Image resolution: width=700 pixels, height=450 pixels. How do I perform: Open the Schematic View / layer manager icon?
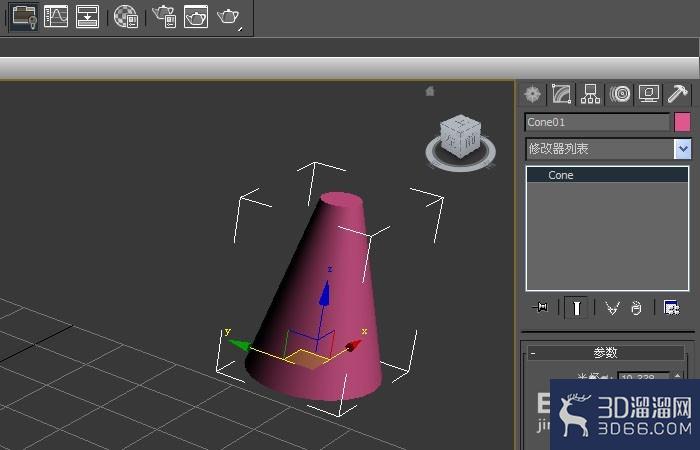tap(24, 17)
